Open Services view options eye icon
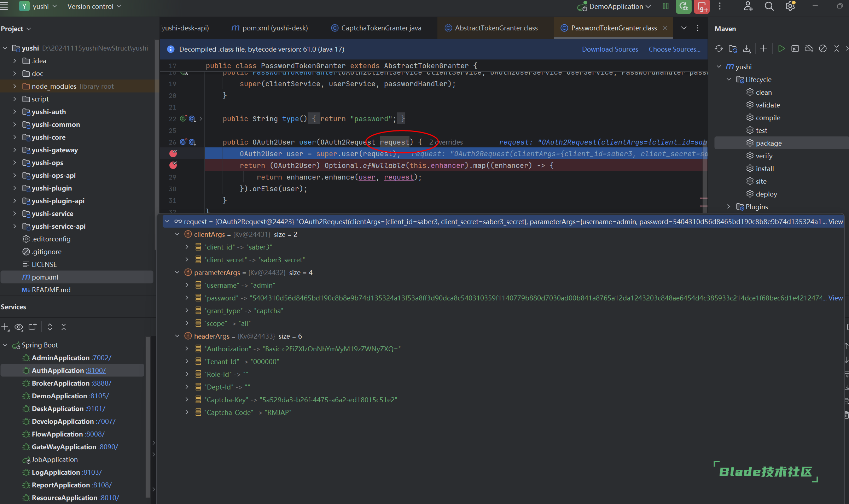 tap(19, 327)
